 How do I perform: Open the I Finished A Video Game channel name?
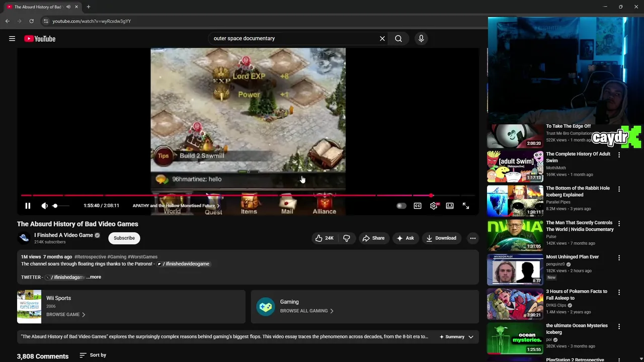tap(63, 235)
